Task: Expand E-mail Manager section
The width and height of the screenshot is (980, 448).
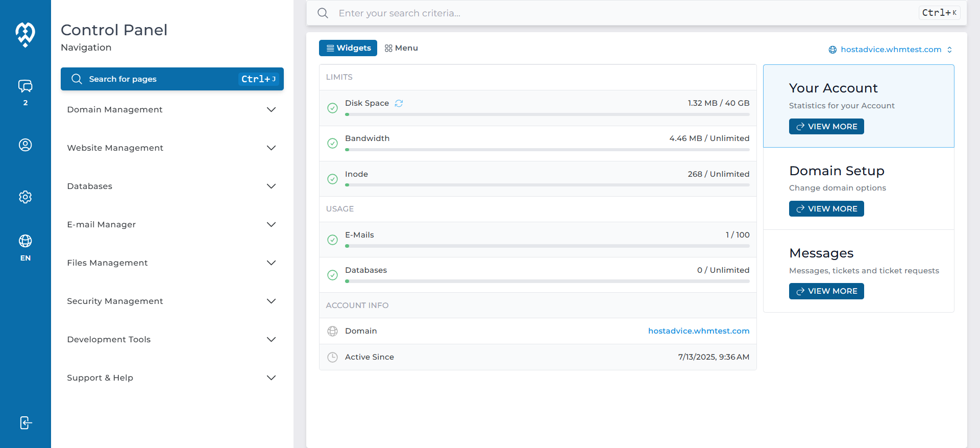Action: pyautogui.click(x=171, y=224)
